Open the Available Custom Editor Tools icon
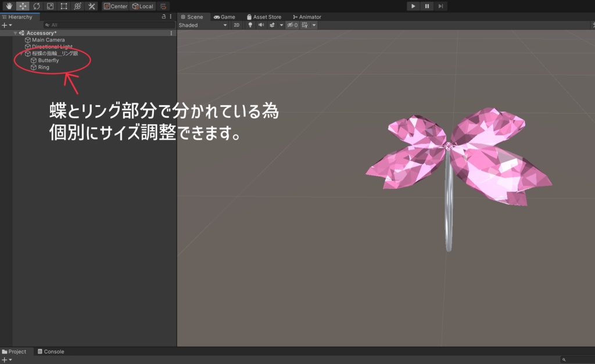595x364 pixels. coord(92,6)
